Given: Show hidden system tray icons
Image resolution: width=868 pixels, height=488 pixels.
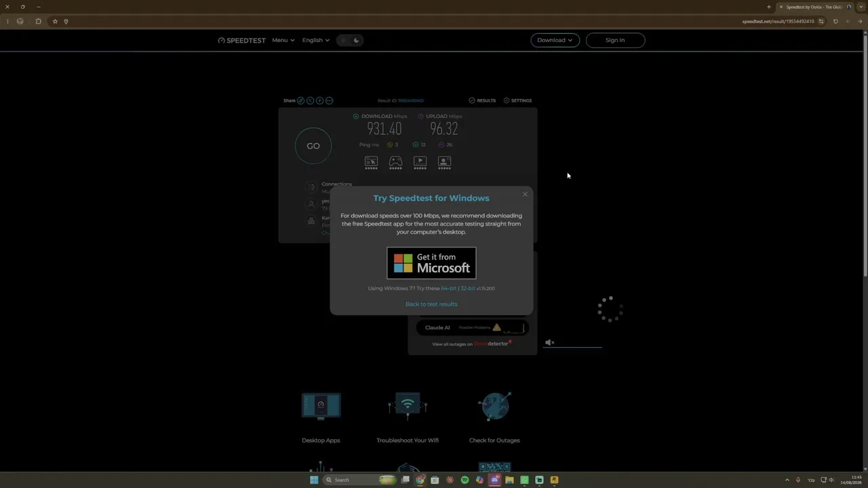Looking at the screenshot, I should 787,480.
